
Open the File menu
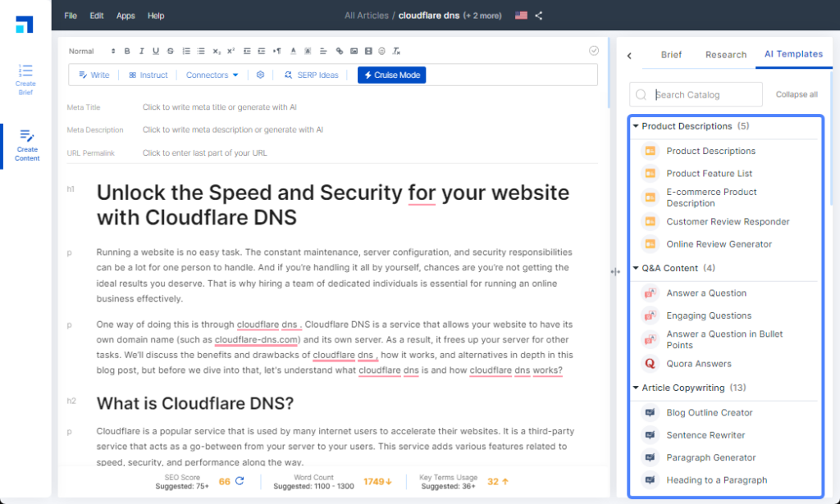[x=71, y=16]
